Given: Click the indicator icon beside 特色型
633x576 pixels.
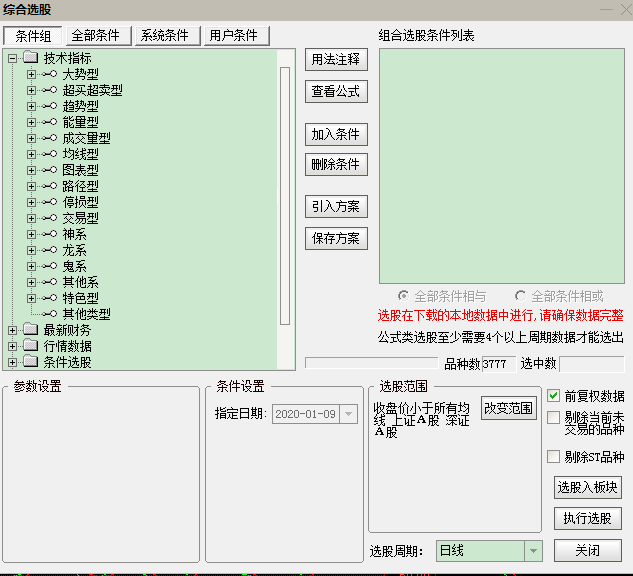Looking at the screenshot, I should [x=49, y=298].
